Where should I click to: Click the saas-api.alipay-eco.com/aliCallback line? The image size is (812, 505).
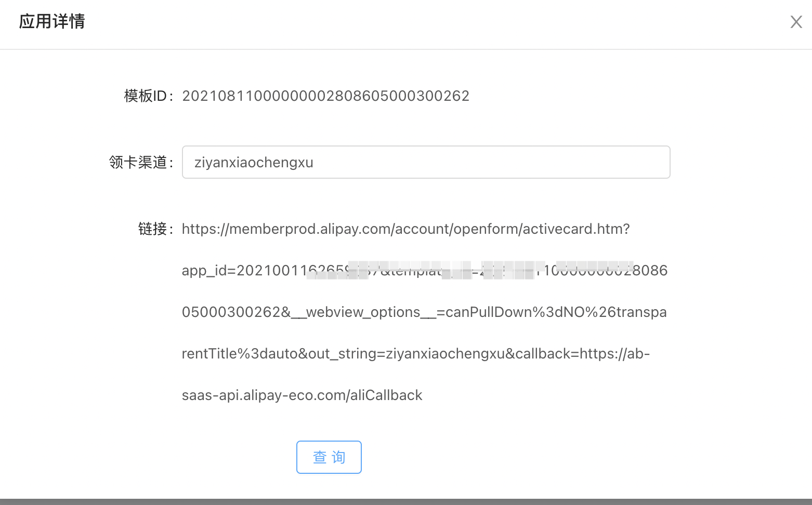coord(302,395)
